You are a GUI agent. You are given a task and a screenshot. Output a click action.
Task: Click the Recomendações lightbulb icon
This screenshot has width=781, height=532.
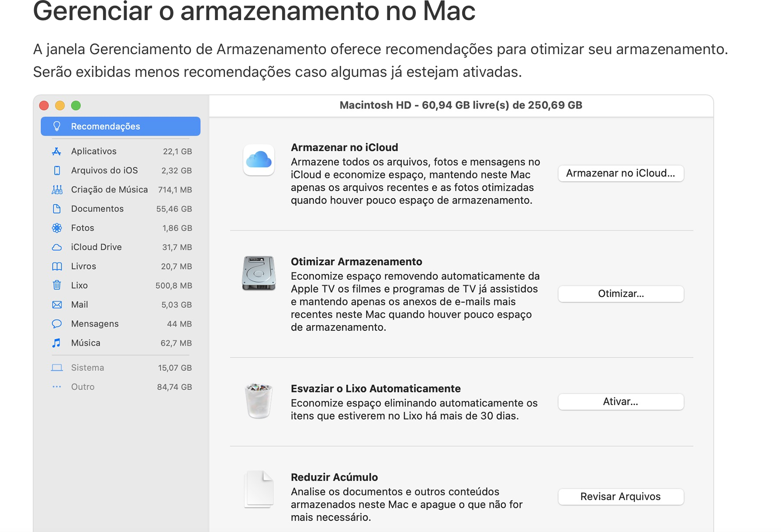[57, 126]
